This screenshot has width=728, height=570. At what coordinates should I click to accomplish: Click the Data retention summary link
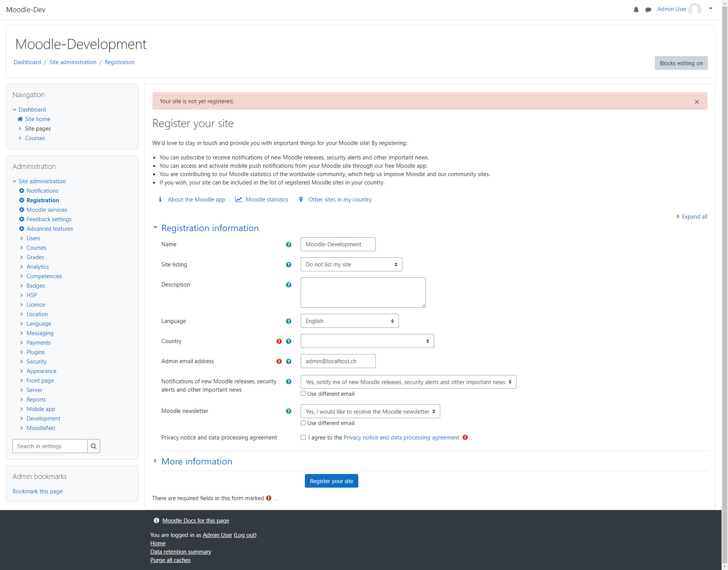coord(180,552)
